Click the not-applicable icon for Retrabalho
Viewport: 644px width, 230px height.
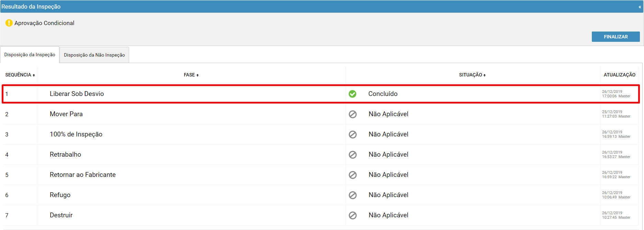(x=353, y=155)
